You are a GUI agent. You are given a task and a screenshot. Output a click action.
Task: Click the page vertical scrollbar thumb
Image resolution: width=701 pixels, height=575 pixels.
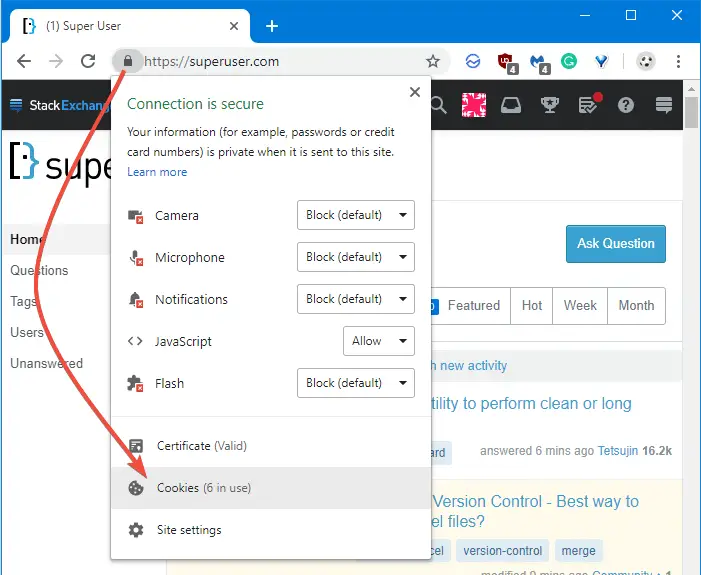tap(691, 112)
